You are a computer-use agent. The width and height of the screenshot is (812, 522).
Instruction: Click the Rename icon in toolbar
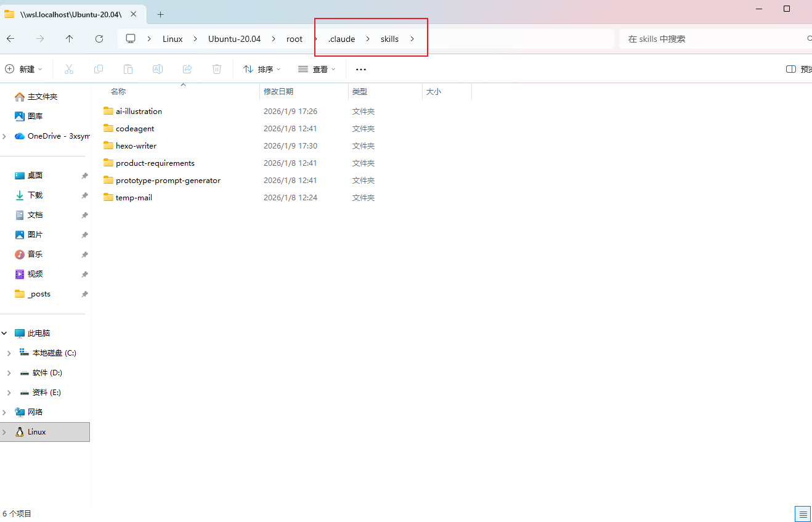click(158, 69)
